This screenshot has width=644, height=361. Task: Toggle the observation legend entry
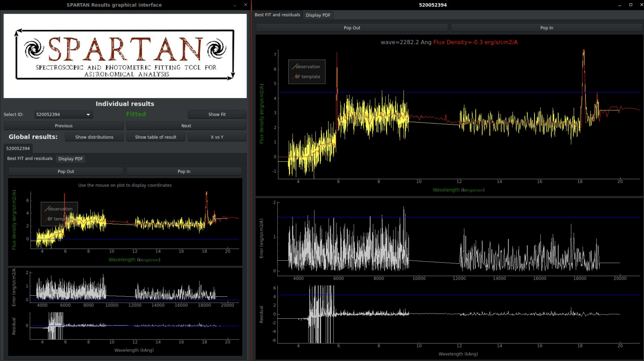coord(307,67)
